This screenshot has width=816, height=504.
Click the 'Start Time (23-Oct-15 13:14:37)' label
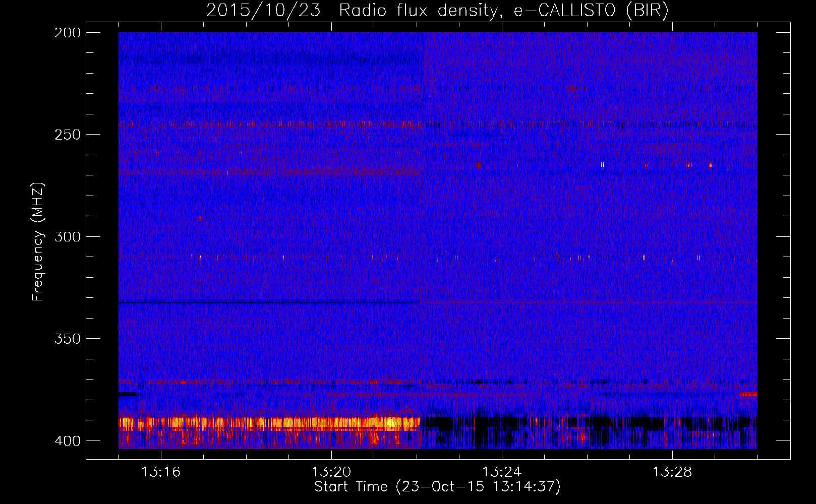[x=437, y=487]
